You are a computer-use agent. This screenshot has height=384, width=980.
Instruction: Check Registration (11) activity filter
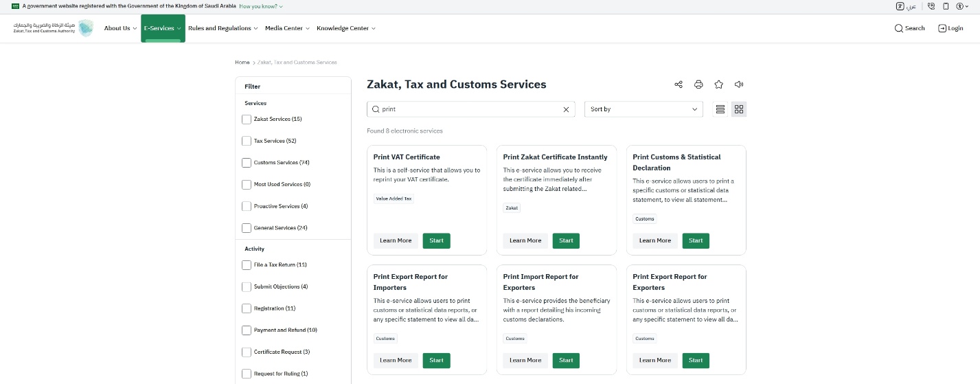click(247, 308)
